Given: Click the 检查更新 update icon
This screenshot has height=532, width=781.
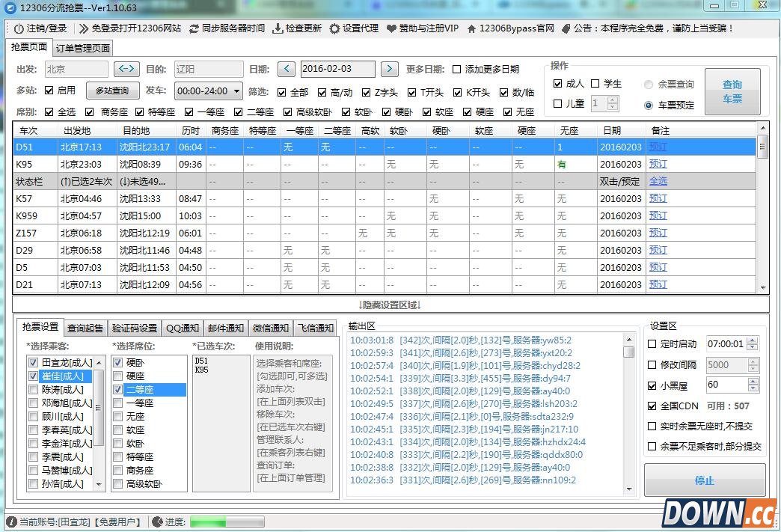Looking at the screenshot, I should point(277,29).
